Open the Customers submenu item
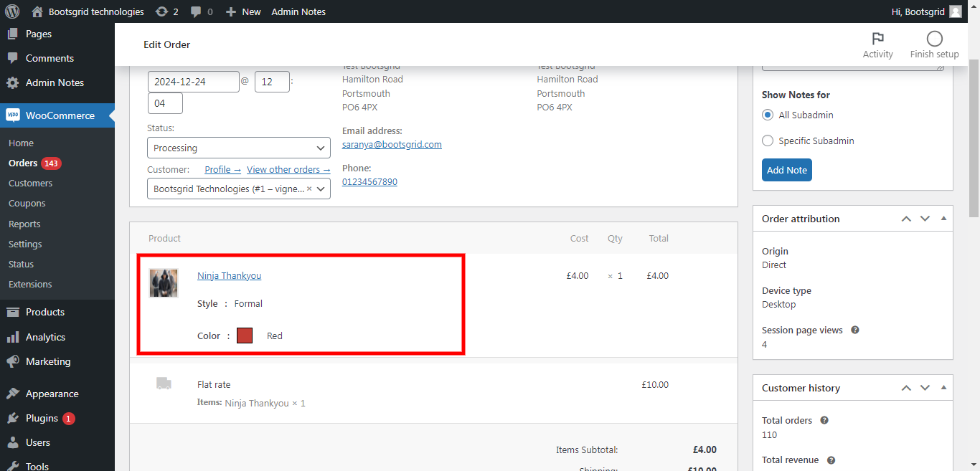 point(30,184)
